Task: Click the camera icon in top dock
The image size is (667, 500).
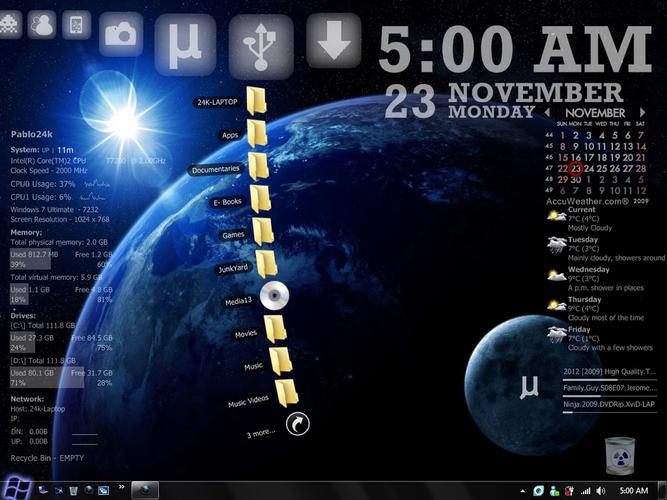Action: coord(121,34)
